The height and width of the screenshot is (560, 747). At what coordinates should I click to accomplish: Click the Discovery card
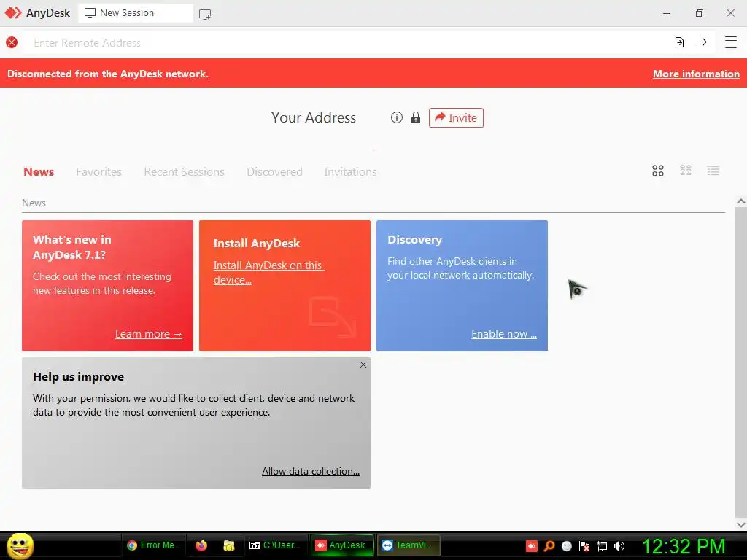[x=462, y=286]
